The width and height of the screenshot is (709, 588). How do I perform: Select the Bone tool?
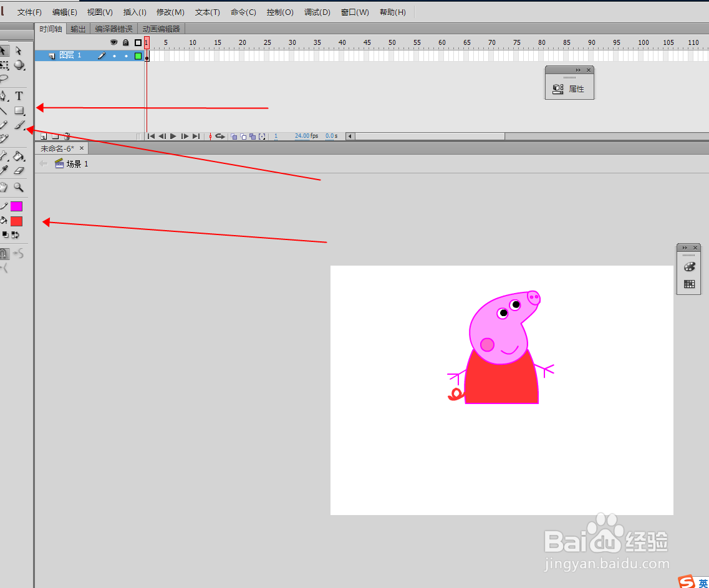click(x=4, y=157)
